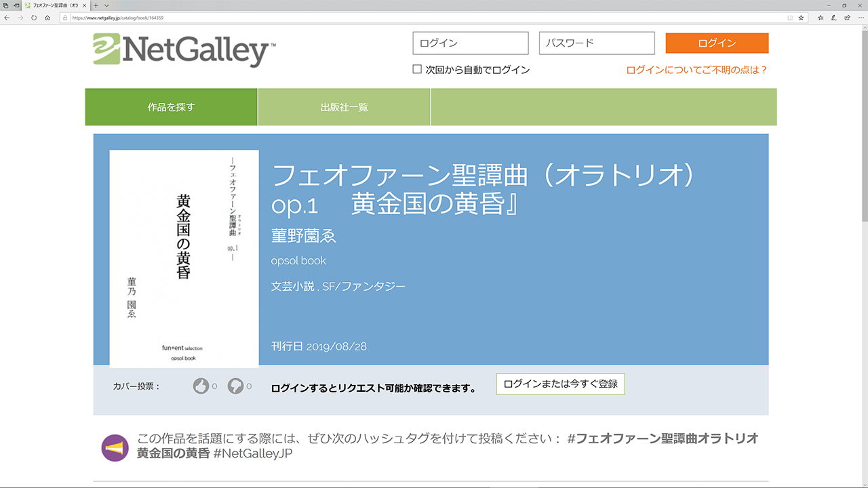Click the purple megaphone hashtag icon
Screen dimensions: 868x488
pos(115,448)
